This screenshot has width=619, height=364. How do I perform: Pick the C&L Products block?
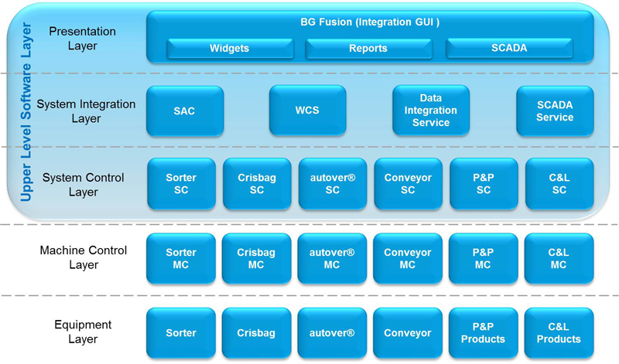(559, 333)
